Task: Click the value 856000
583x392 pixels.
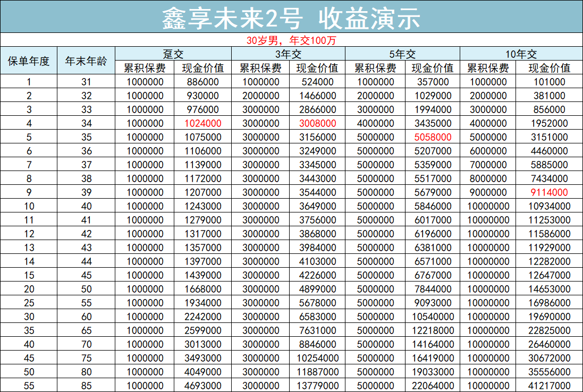Action: [x=549, y=109]
